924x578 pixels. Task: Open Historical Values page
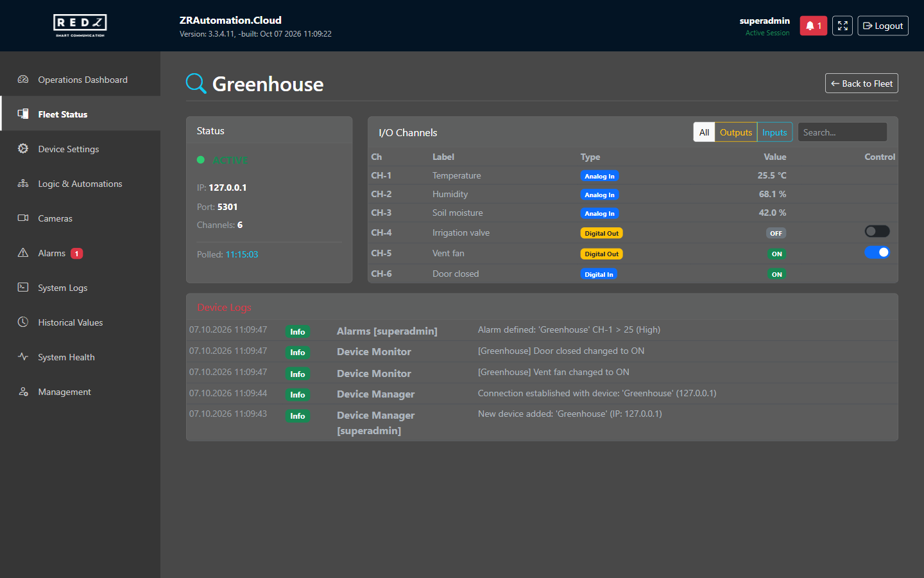pos(80,322)
